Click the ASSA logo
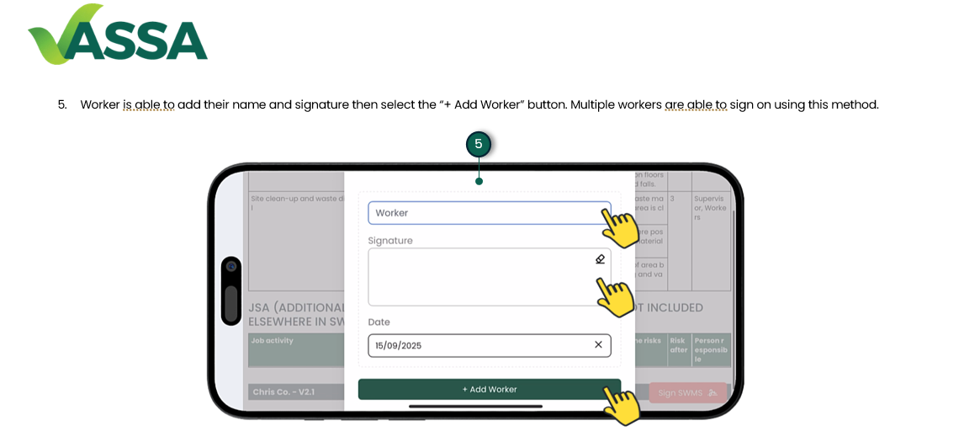Screen dimensions: 980x442 point(118,34)
